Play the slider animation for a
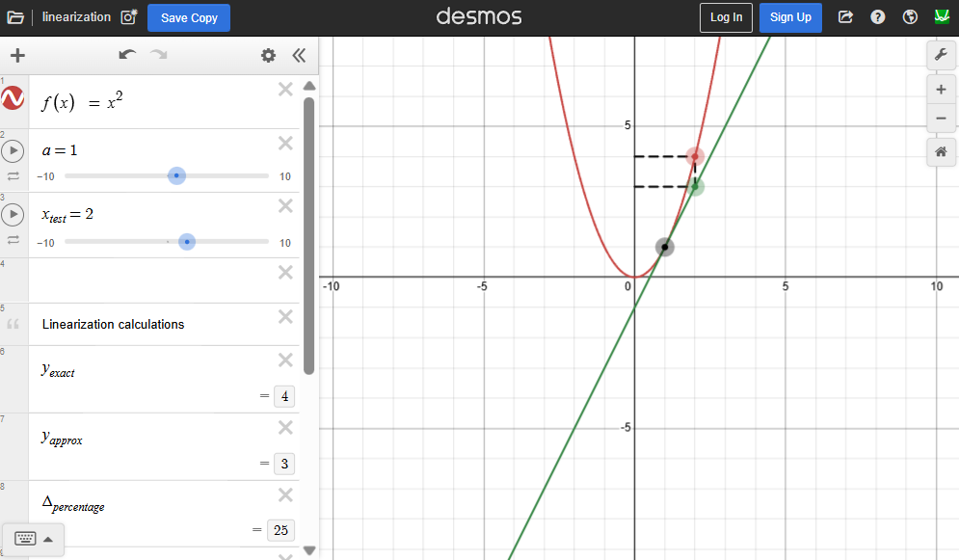The height and width of the screenshot is (560, 959). pyautogui.click(x=13, y=151)
